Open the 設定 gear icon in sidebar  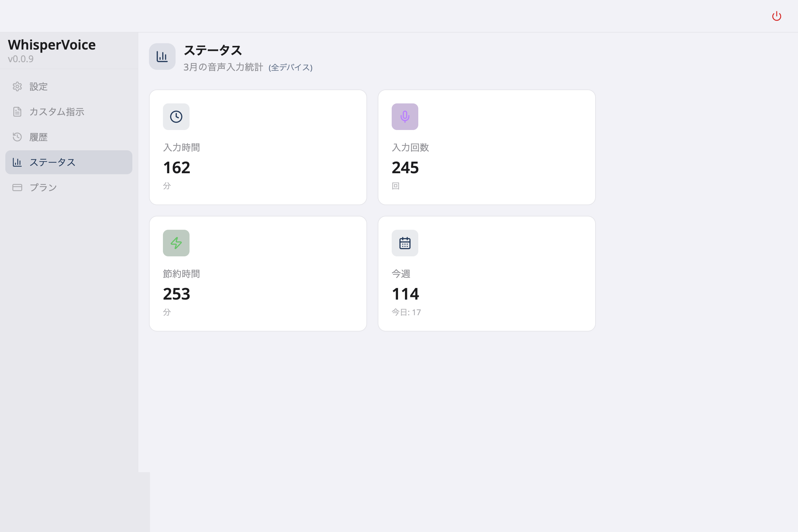17,87
